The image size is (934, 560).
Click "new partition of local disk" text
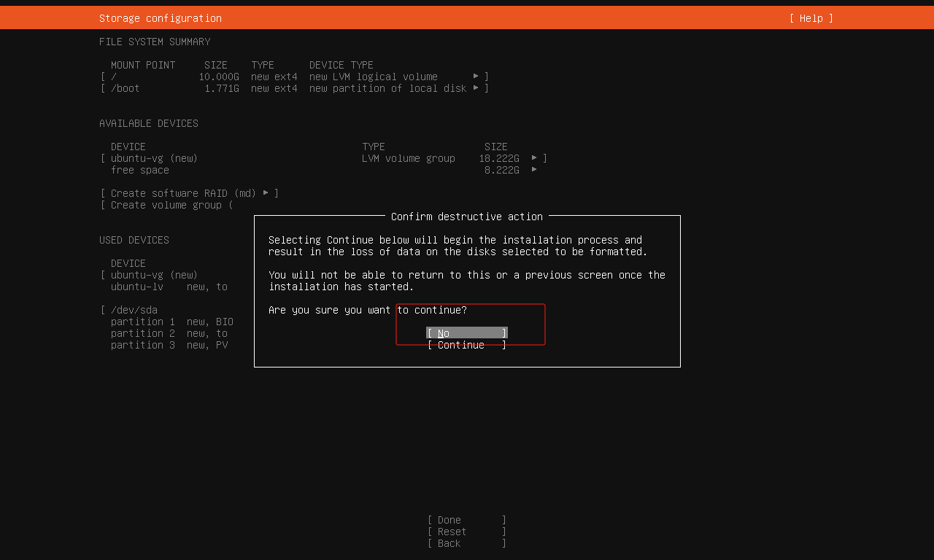click(388, 88)
